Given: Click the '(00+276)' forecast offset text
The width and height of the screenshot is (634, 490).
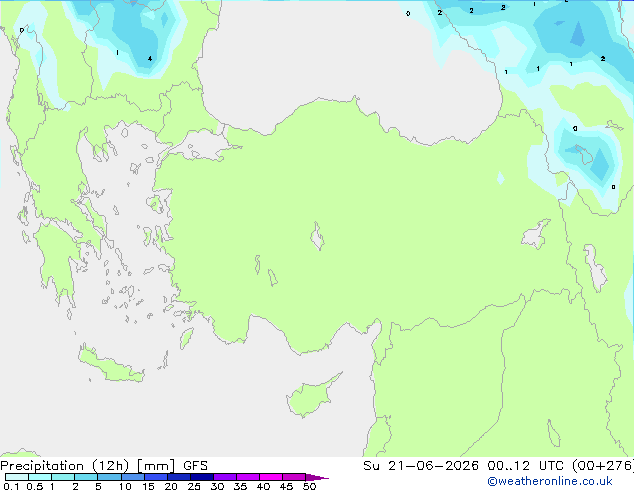Looking at the screenshot, I should pyautogui.click(x=602, y=466).
